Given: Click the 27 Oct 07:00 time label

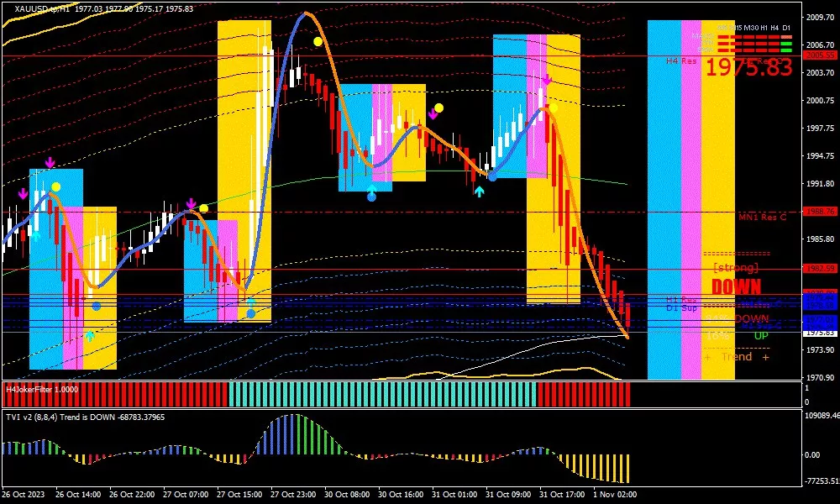Looking at the screenshot, I should 186,495.
